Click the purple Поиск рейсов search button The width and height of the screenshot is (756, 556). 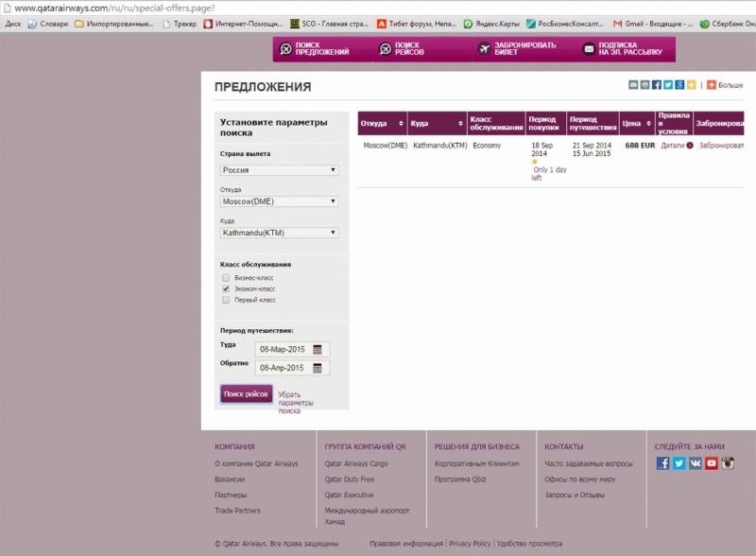[246, 394]
